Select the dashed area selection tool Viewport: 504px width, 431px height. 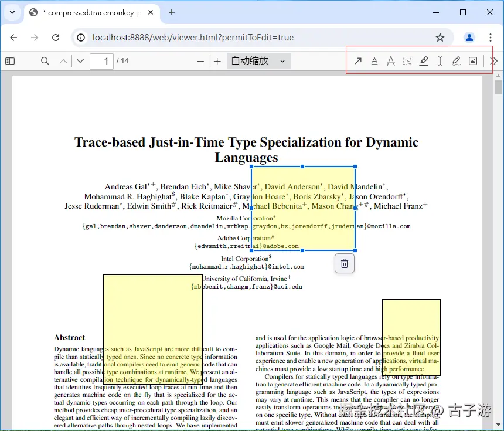(407, 61)
